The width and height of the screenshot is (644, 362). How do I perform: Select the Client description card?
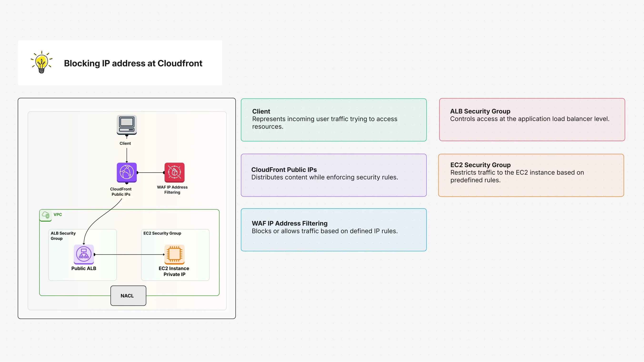334,120
